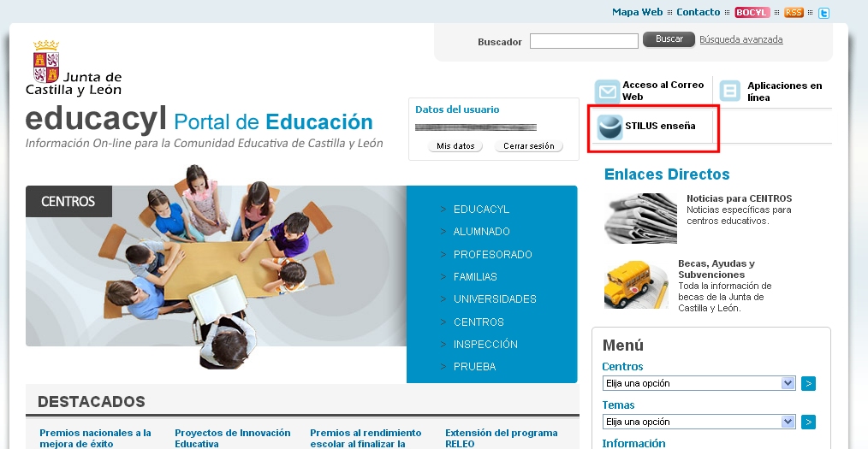Click the Cerrar sesión button

[529, 146]
